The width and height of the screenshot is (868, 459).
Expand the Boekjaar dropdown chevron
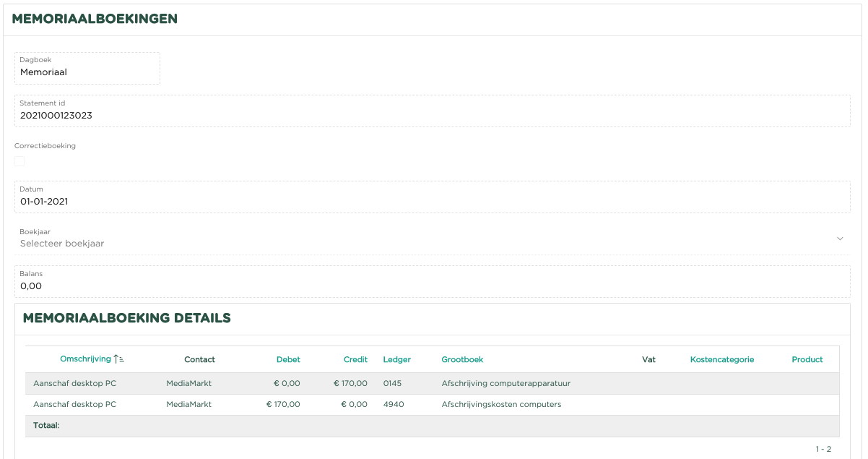pos(839,239)
